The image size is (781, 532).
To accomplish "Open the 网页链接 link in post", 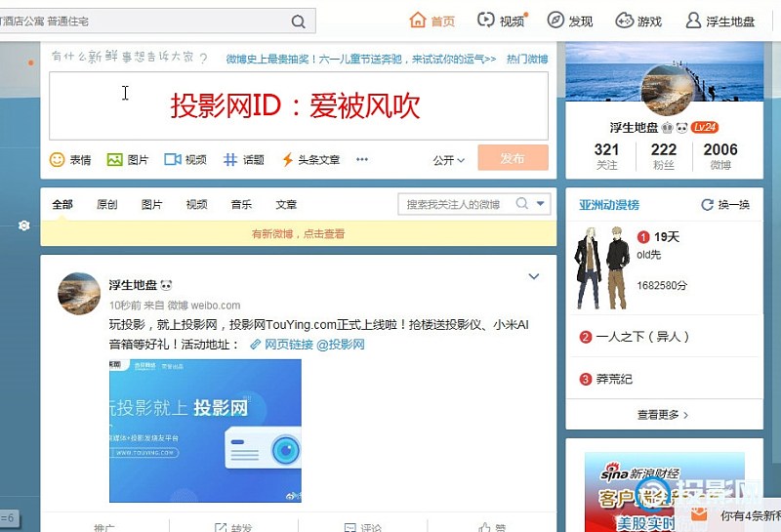I will point(282,345).
